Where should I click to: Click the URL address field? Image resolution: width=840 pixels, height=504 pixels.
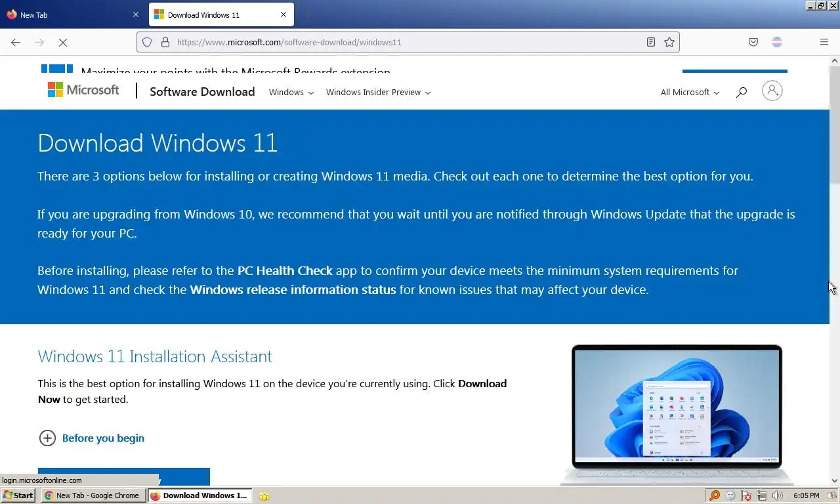click(407, 42)
